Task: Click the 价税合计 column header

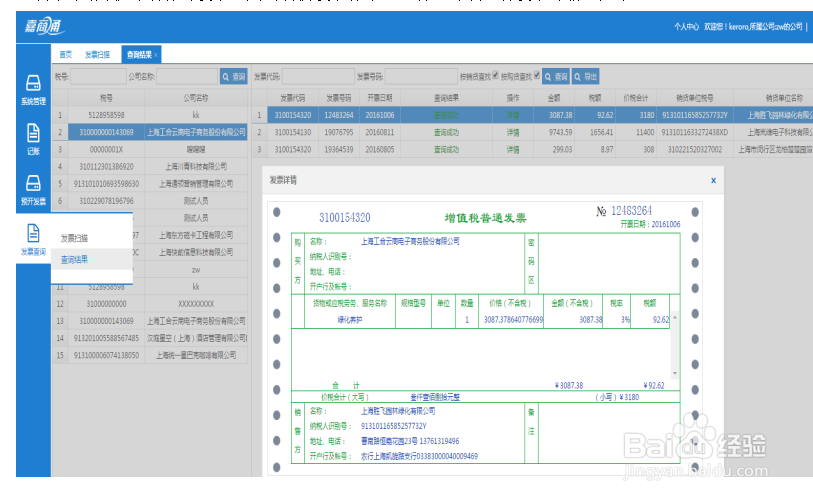Action: 636,98
